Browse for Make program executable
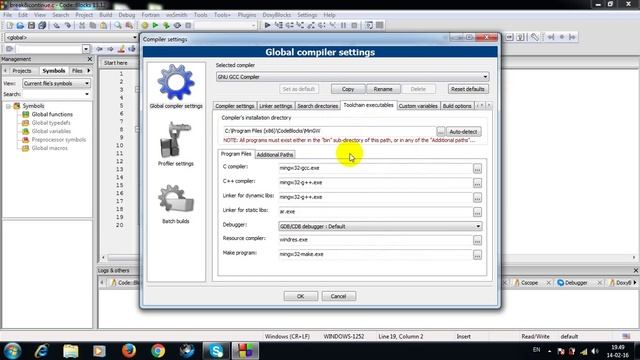Viewport: 640px width, 360px height. (x=477, y=255)
